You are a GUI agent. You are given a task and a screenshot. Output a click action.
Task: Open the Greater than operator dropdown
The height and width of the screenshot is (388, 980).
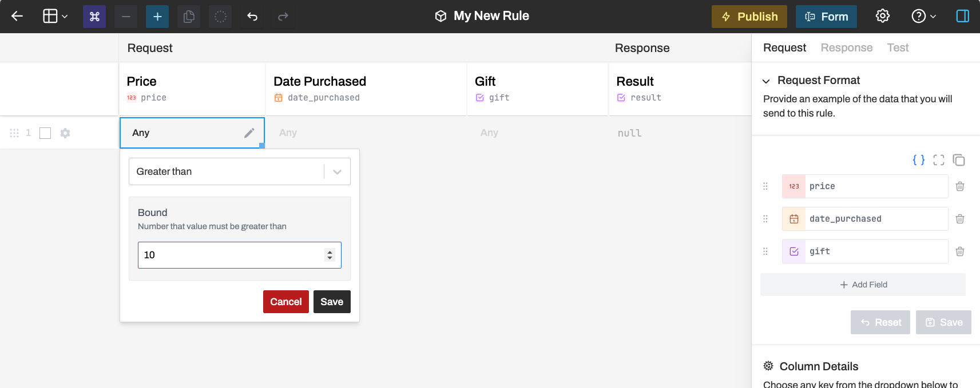240,171
